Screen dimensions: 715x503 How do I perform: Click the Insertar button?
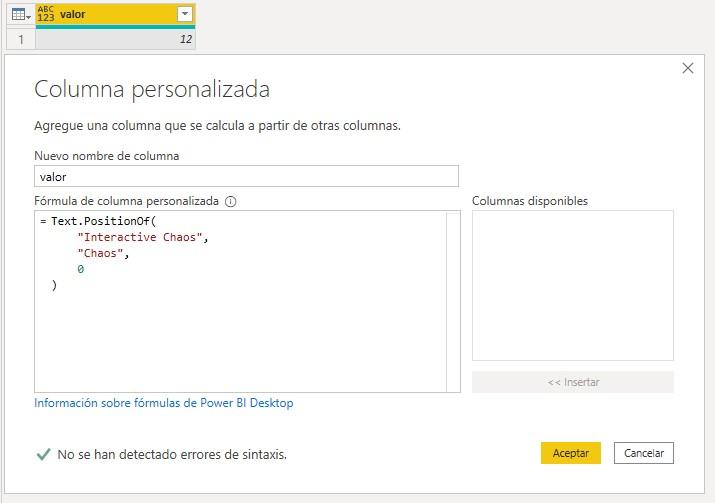tap(573, 382)
